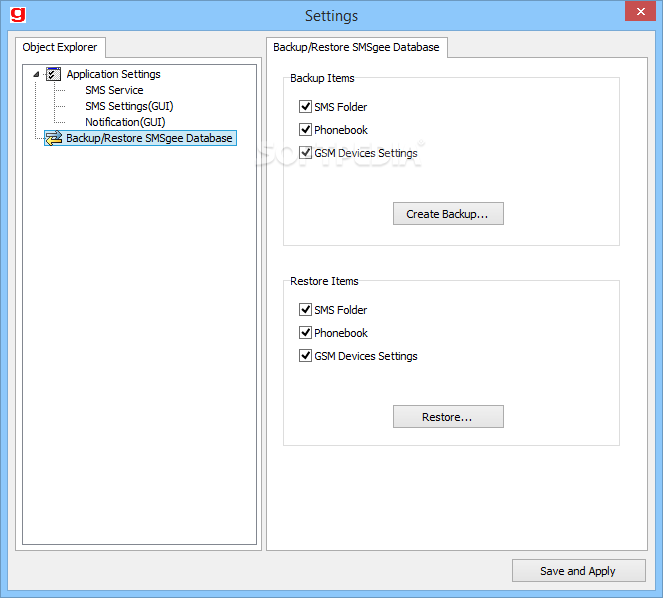This screenshot has height=598, width=663.
Task: Click the Backup/Restore arrows icon in tree
Action: (x=54, y=138)
